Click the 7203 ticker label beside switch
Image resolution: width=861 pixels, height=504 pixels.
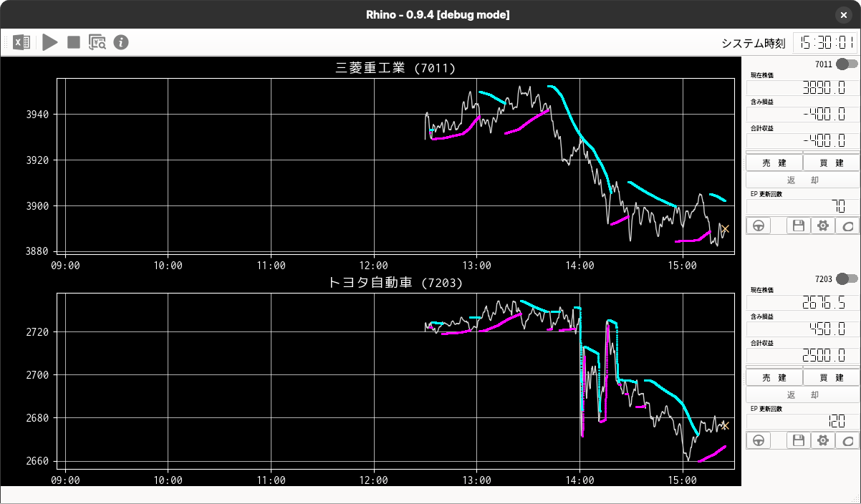pos(824,278)
